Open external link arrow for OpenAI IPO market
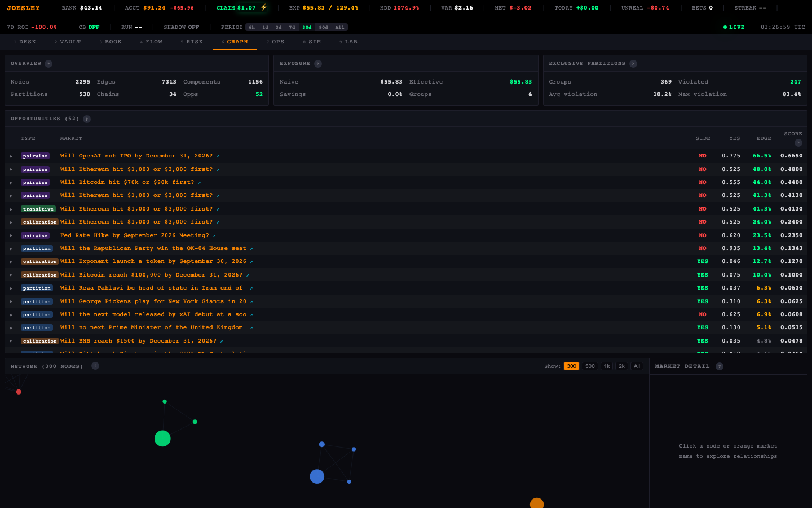 [218, 156]
